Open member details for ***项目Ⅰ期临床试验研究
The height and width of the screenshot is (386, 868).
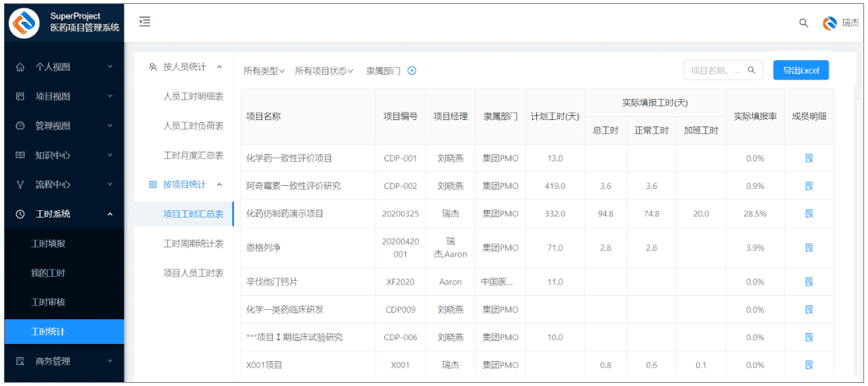[809, 337]
